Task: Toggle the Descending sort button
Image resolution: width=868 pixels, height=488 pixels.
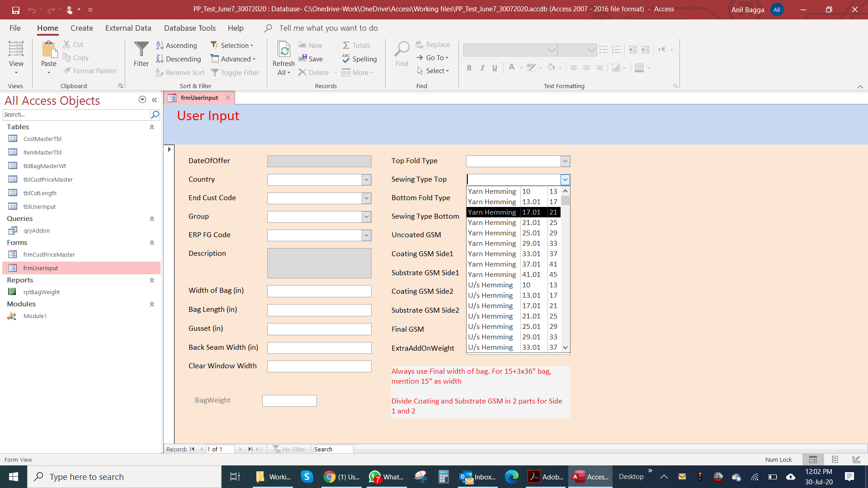Action: click(x=179, y=59)
